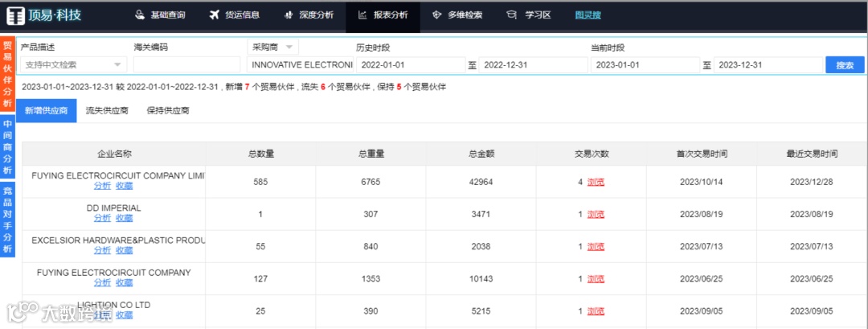Viewport: 868px width, 329px height.
Task: Click the 学习区 graduation cap icon
Action: pos(511,15)
